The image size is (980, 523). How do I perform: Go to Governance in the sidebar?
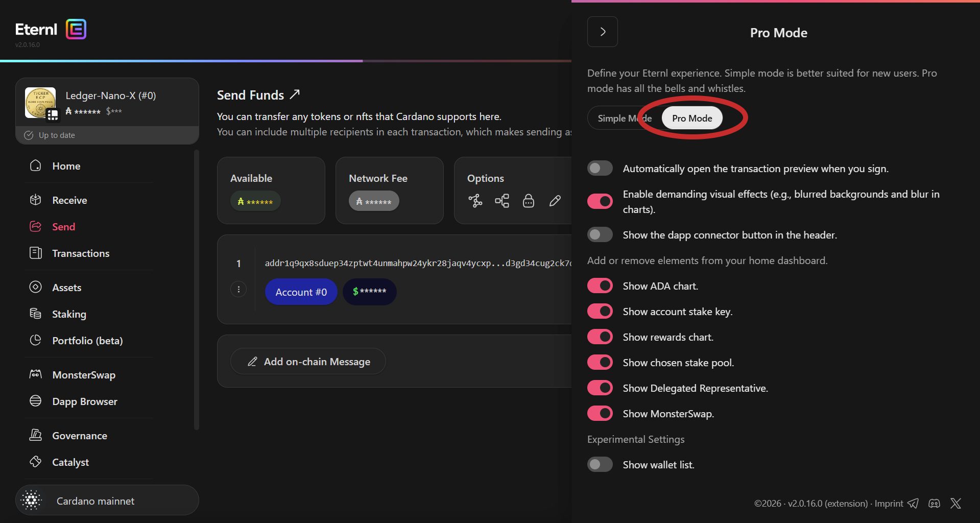79,436
